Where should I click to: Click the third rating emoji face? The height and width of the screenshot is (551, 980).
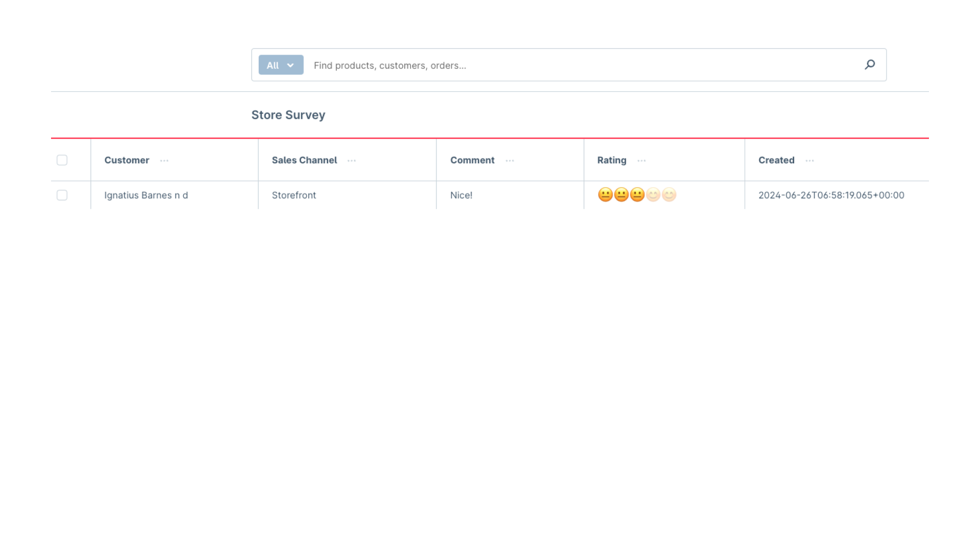coord(637,195)
